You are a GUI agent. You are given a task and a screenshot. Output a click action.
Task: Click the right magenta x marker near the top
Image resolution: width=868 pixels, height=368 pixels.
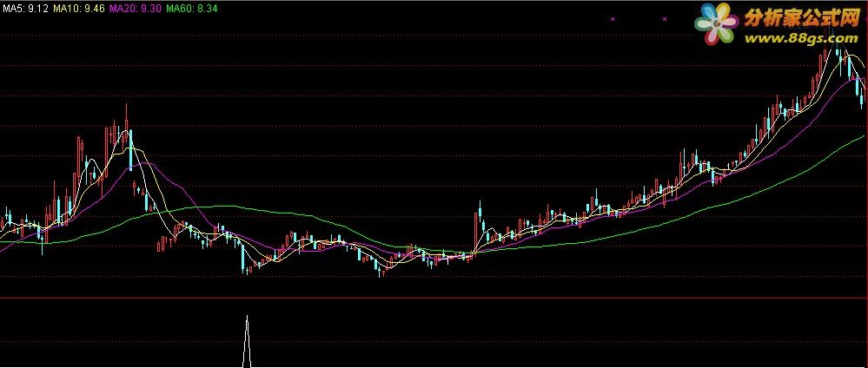665,19
